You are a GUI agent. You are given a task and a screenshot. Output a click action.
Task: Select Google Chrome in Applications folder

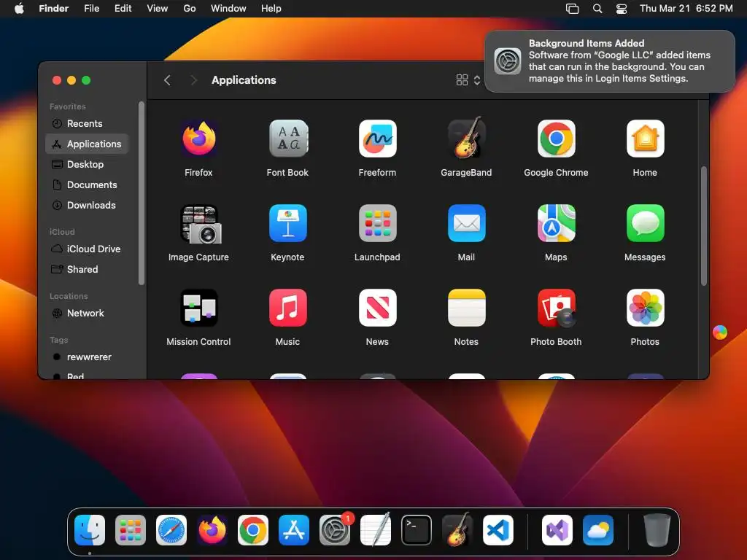pos(556,139)
